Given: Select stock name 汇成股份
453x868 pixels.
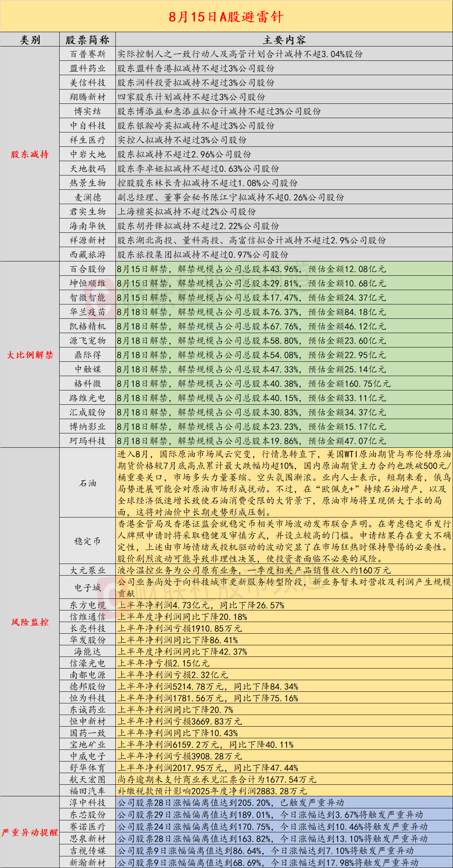Looking at the screenshot, I should (88, 412).
